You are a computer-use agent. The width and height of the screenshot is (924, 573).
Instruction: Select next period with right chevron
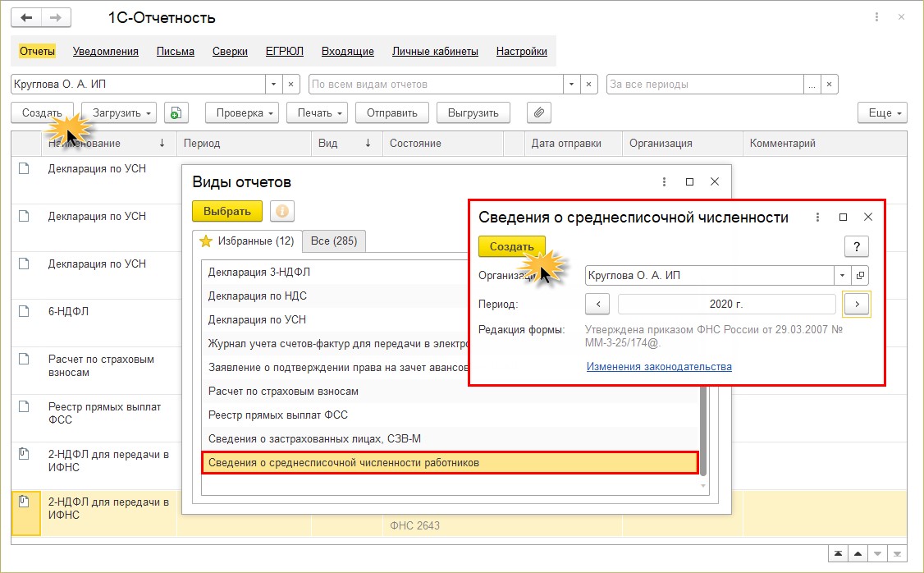pyautogui.click(x=857, y=305)
